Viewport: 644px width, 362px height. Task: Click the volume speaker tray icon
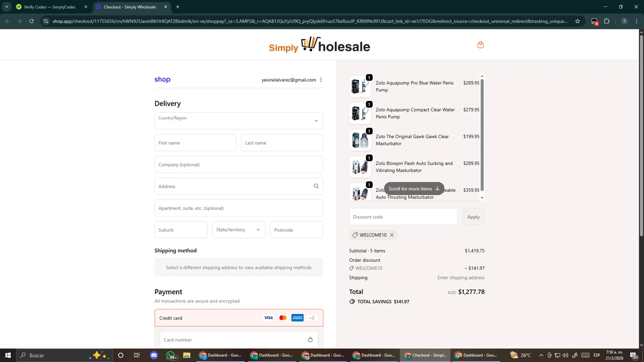(x=565, y=355)
